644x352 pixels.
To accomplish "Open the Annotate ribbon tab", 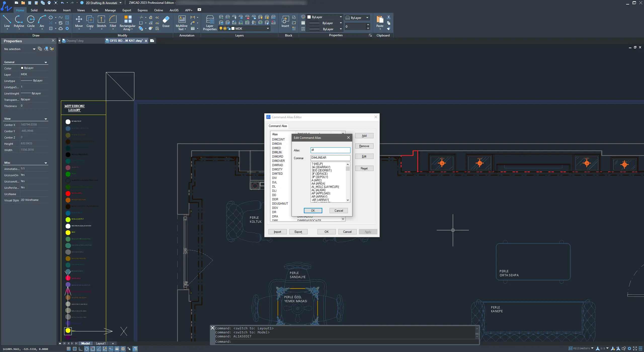I will [x=50, y=10].
